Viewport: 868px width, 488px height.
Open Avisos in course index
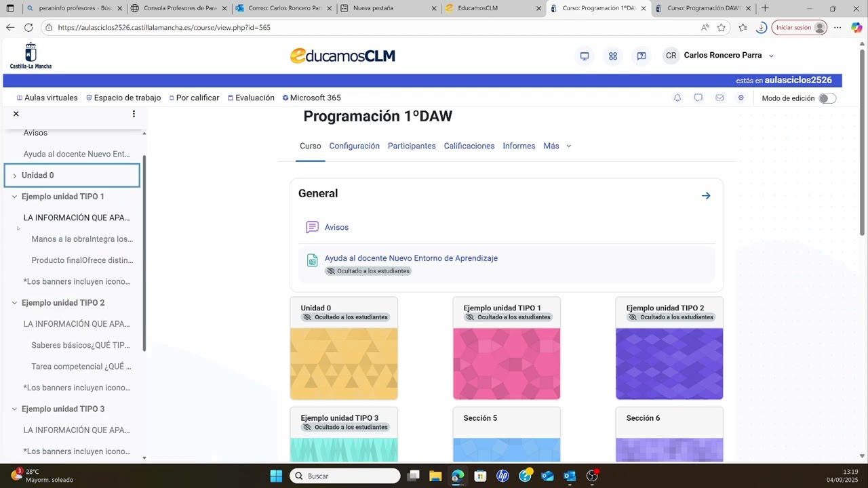click(35, 133)
